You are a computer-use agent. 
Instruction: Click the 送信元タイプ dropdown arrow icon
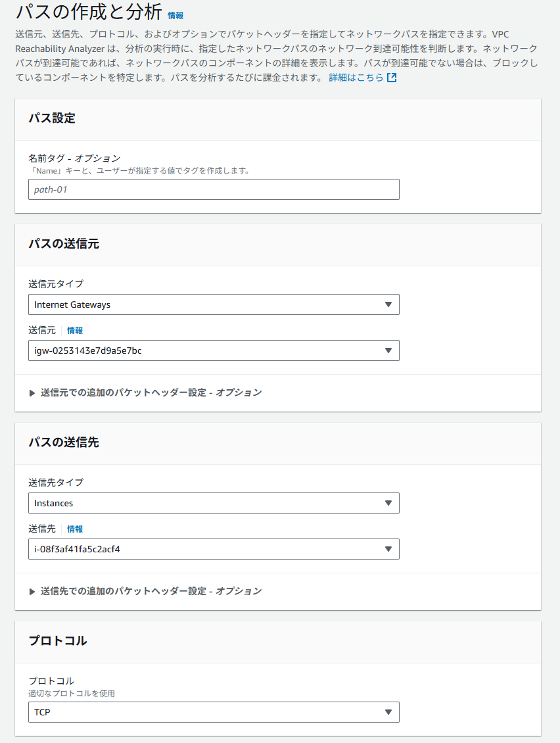coord(388,304)
